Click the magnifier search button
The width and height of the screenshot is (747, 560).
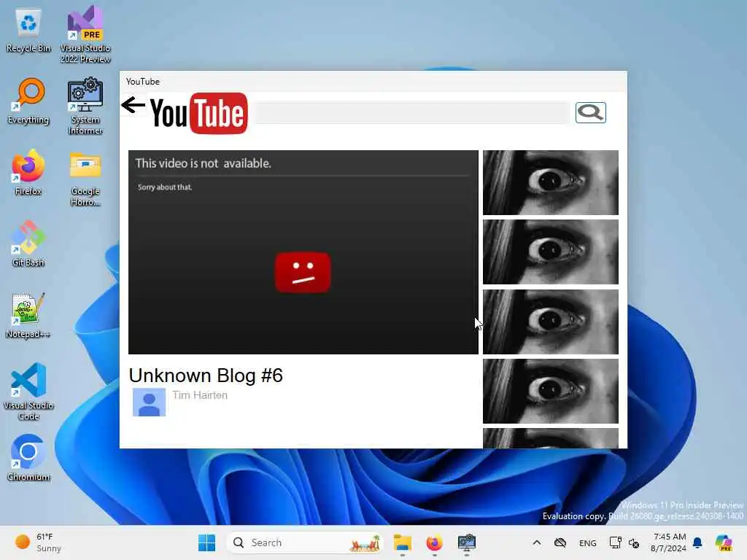tap(590, 113)
